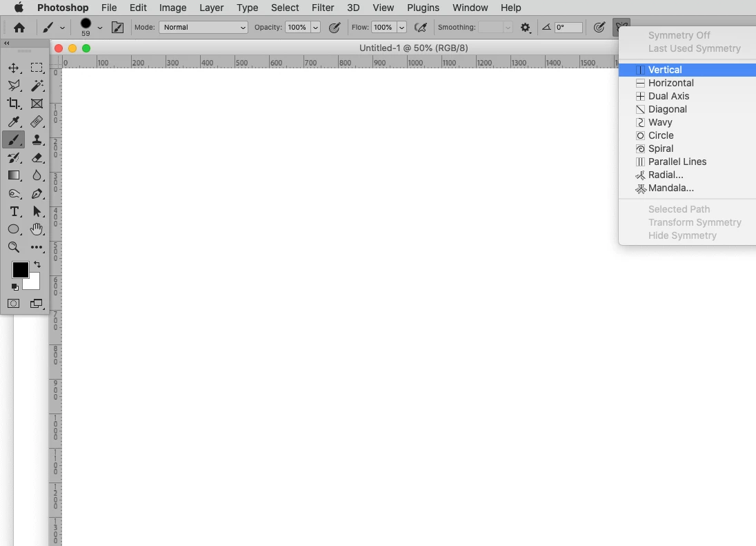This screenshot has height=546, width=756.
Task: Choose Wavy symmetry option
Action: 687,122
